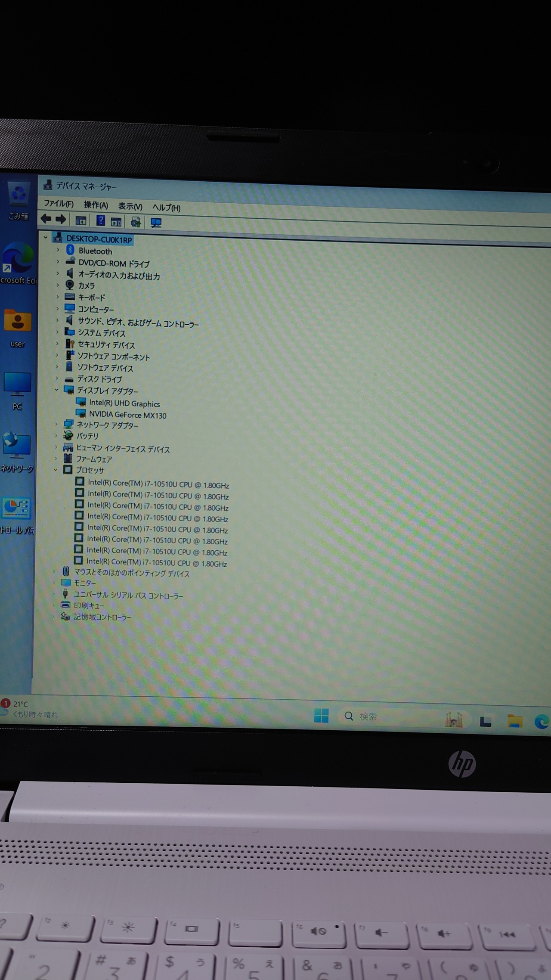
Task: Open the ファイル(F) menu
Action: pyautogui.click(x=59, y=204)
